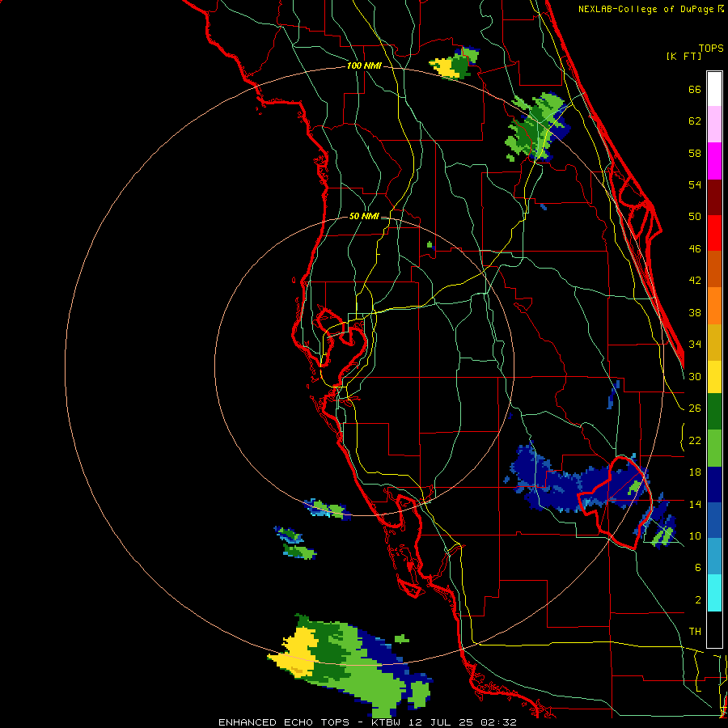The width and height of the screenshot is (728, 728).
Task: Click the 50 NMI range ring label
Action: (x=364, y=216)
